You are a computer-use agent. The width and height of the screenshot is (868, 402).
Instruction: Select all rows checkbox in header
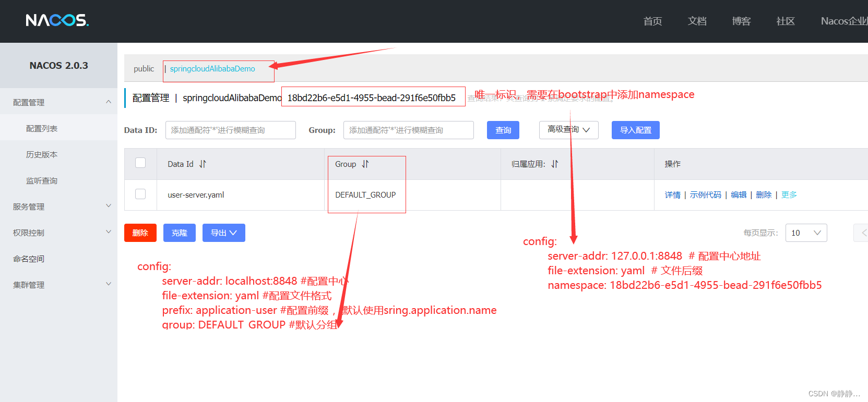coord(140,163)
